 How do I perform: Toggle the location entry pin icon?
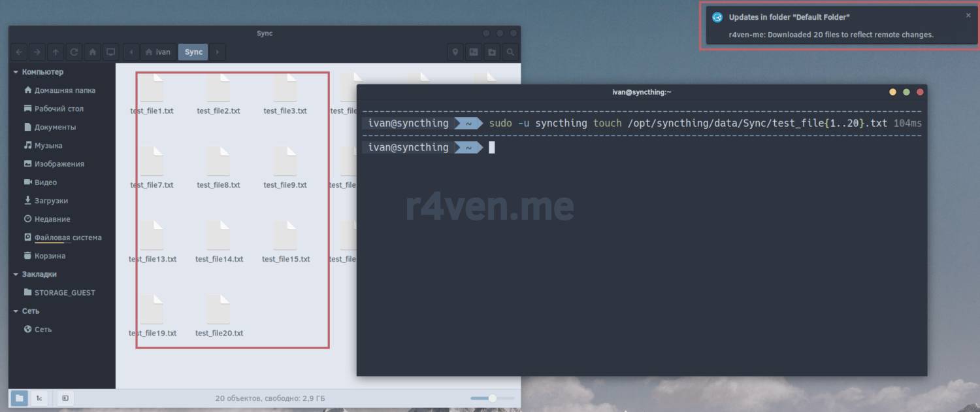pyautogui.click(x=455, y=52)
